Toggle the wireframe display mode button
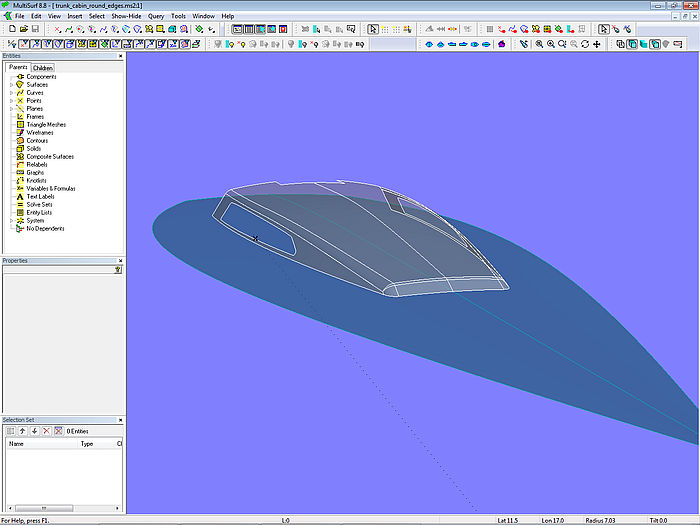Screen dimensions: 700x525 point(620,44)
